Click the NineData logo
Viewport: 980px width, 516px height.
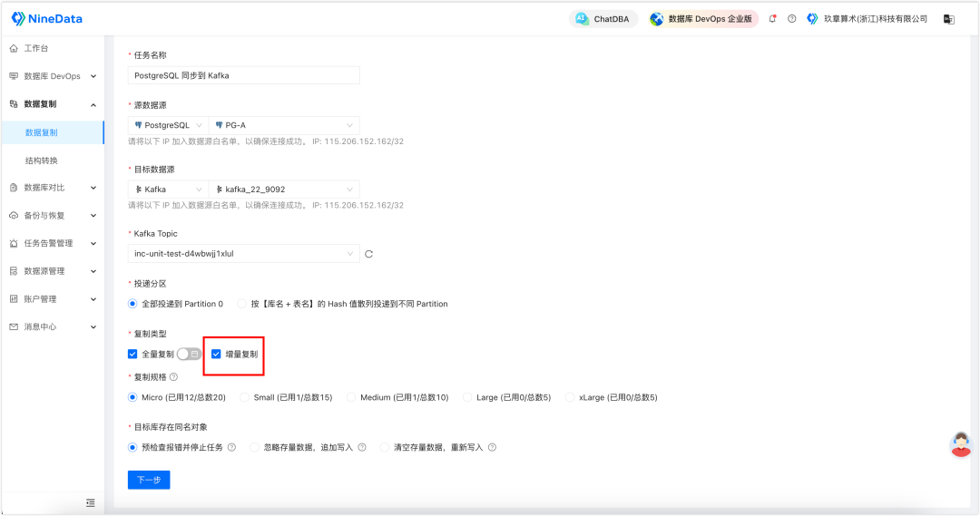click(47, 19)
